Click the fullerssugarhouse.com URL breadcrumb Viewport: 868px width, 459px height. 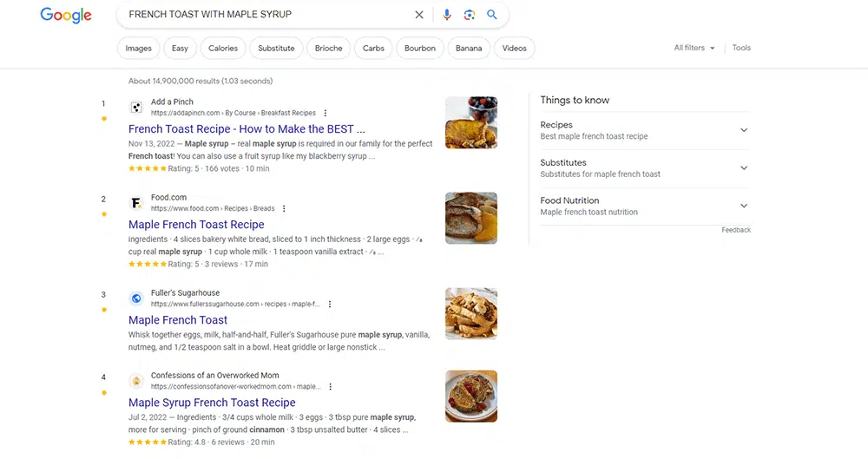pos(235,304)
